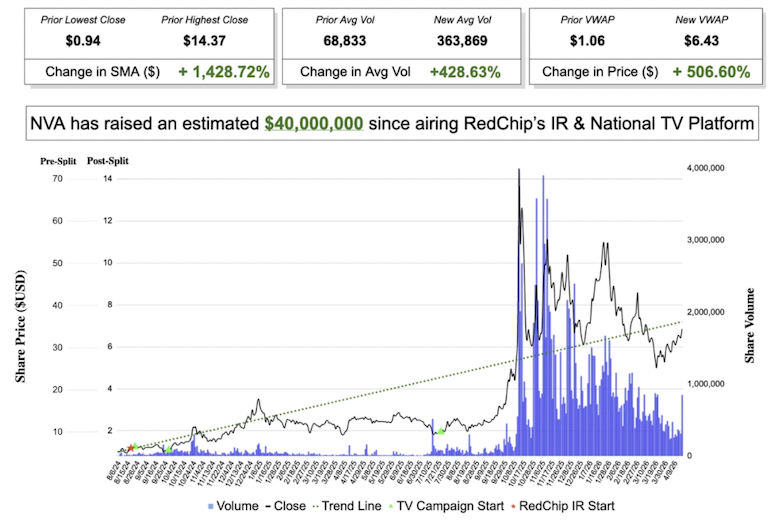Click the $1.06 value
Image resolution: width=769 pixels, height=522 pixels.
tap(587, 41)
